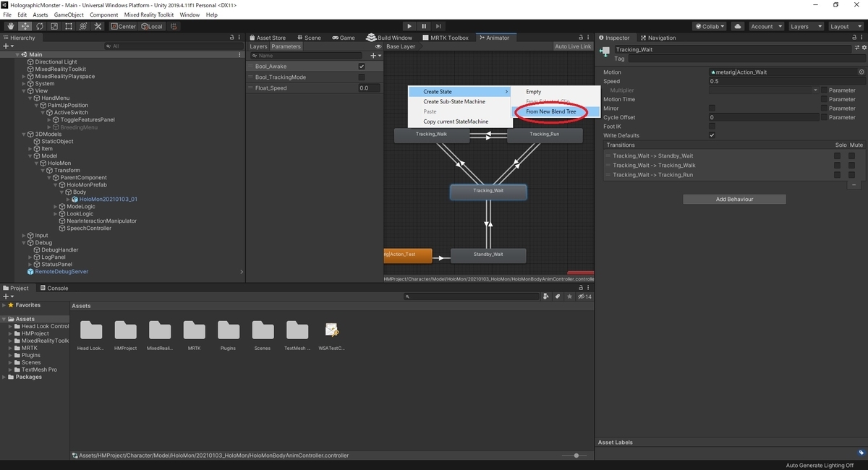Enable the Mirror checkbox
868x470 pixels.
tap(712, 108)
